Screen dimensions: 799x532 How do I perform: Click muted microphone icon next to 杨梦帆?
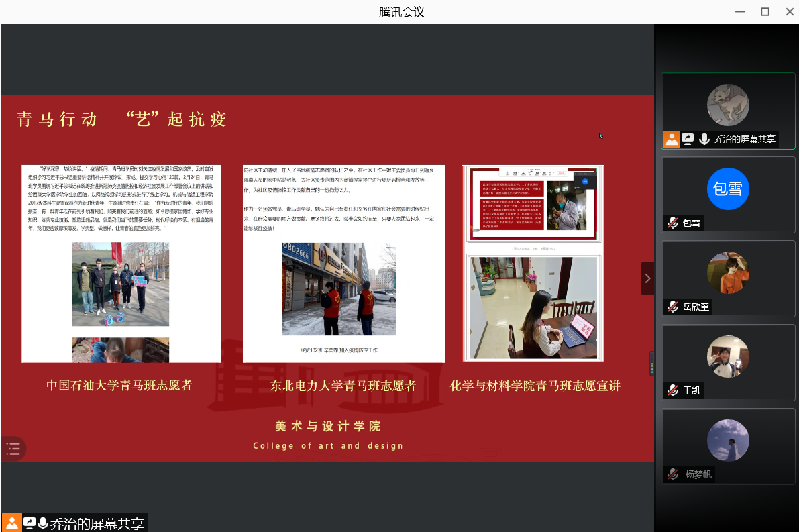[x=672, y=474]
